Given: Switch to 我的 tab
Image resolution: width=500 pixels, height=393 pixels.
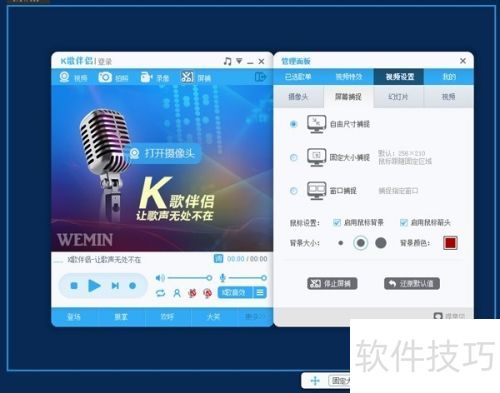Looking at the screenshot, I should 449,77.
